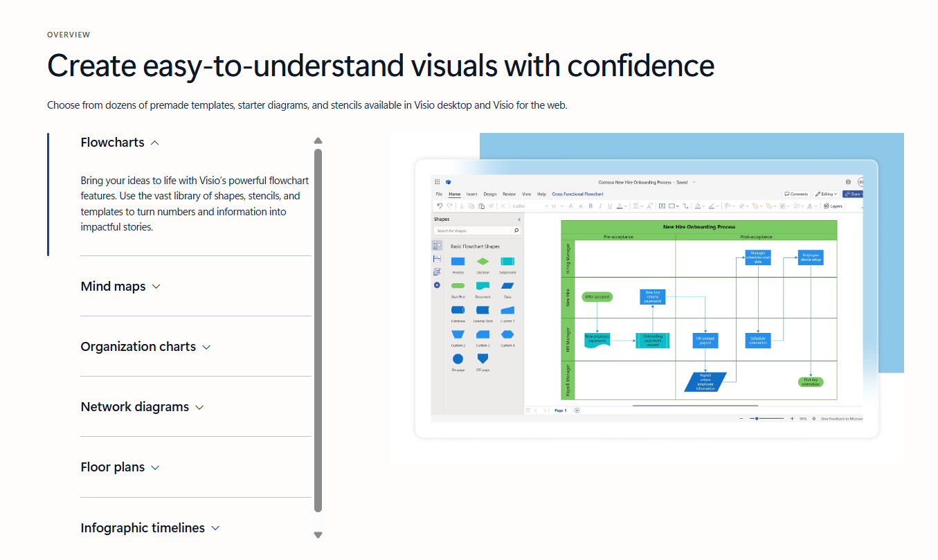Choose the Document shape in the stencil

(x=482, y=286)
